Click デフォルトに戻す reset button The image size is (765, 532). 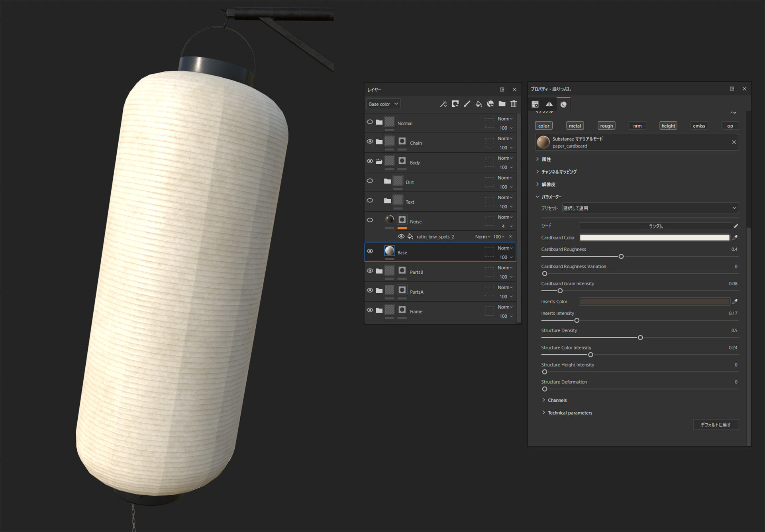(716, 425)
